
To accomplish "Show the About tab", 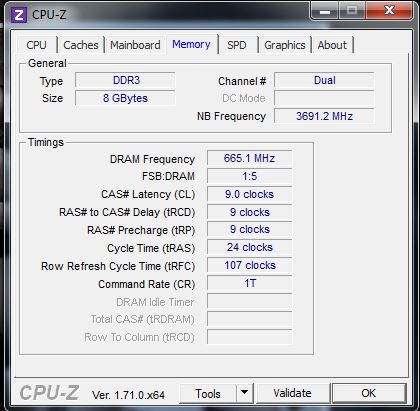I will [332, 45].
